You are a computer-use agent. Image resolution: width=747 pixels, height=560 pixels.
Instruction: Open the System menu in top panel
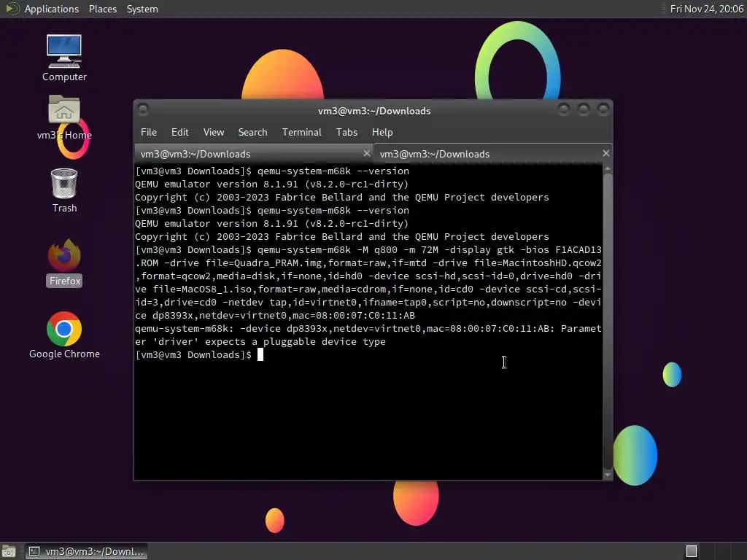pyautogui.click(x=142, y=9)
